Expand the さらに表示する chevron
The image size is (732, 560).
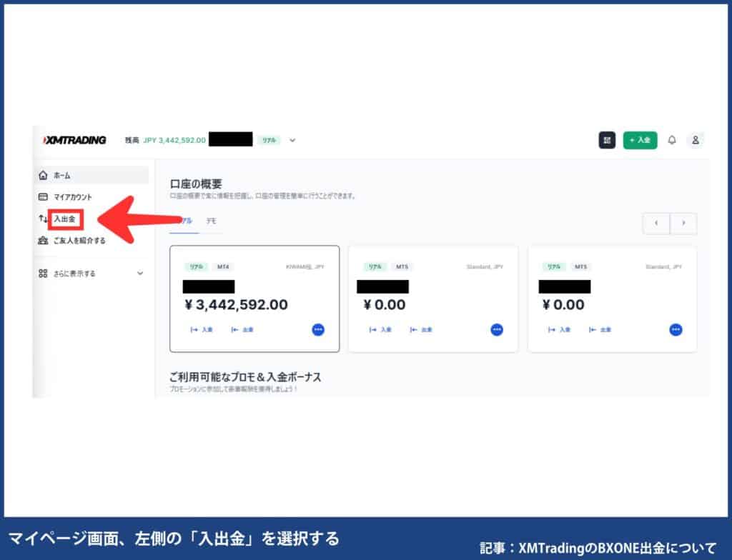click(x=140, y=273)
